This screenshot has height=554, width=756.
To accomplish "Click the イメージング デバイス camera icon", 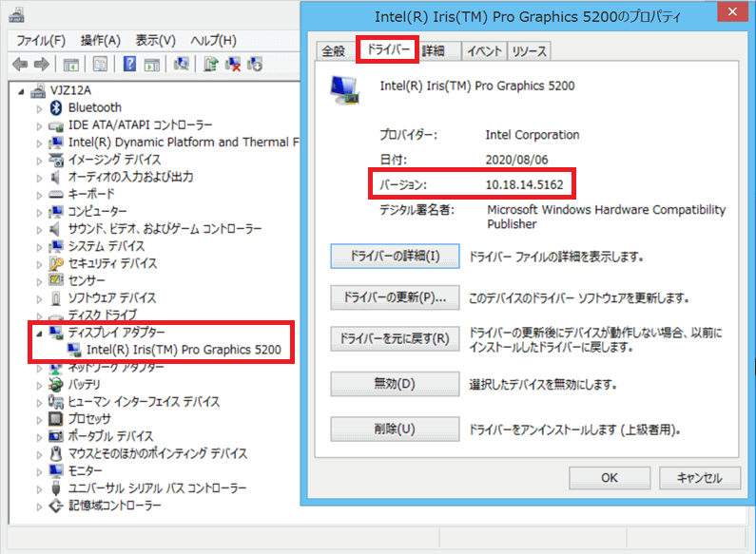I will [56, 160].
